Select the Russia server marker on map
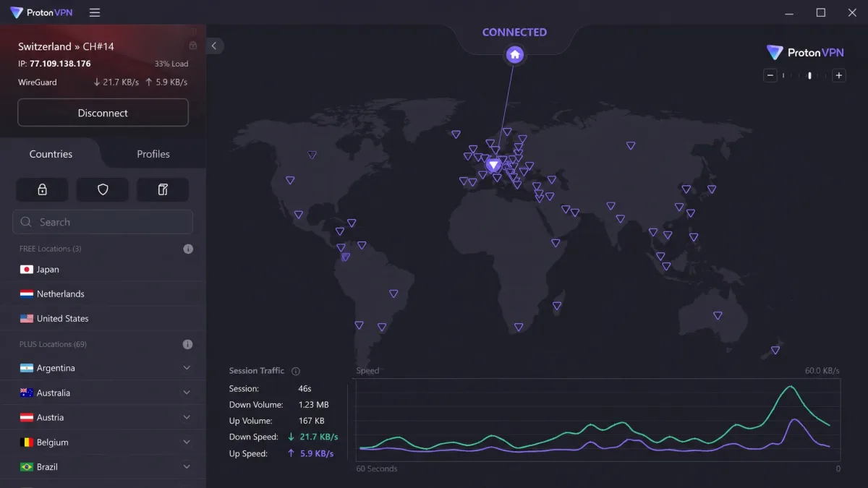Image resolution: width=868 pixels, height=488 pixels. (631, 145)
